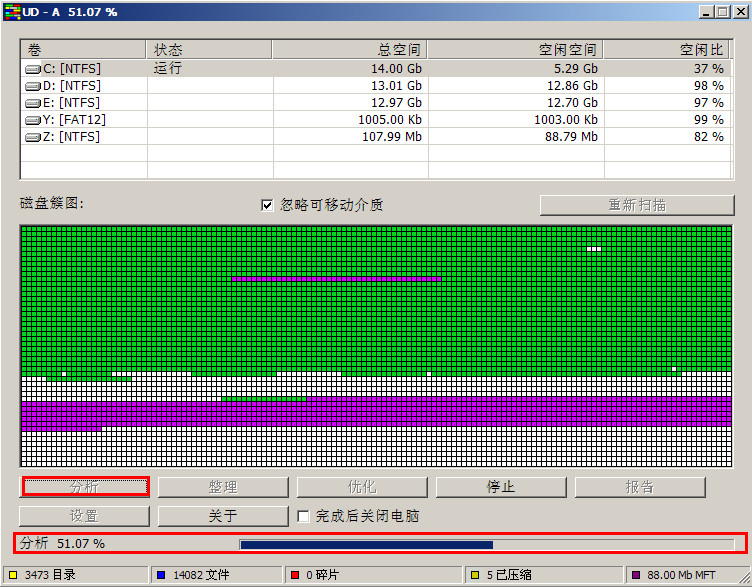Click the 优化 button
This screenshot has height=587, width=752.
[362, 487]
